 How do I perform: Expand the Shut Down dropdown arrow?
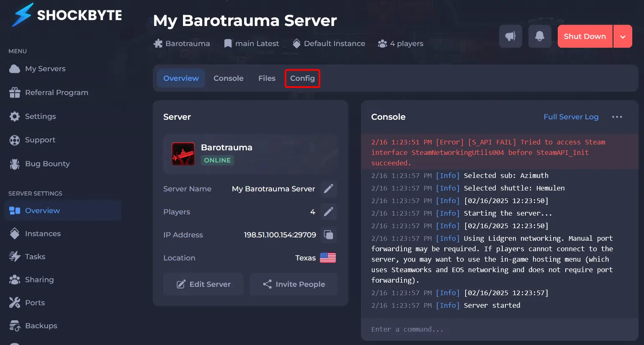pyautogui.click(x=623, y=36)
